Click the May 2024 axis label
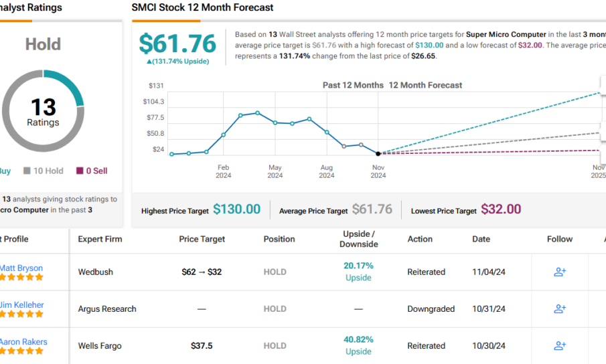Image resolution: width=606 pixels, height=364 pixels. (275, 171)
